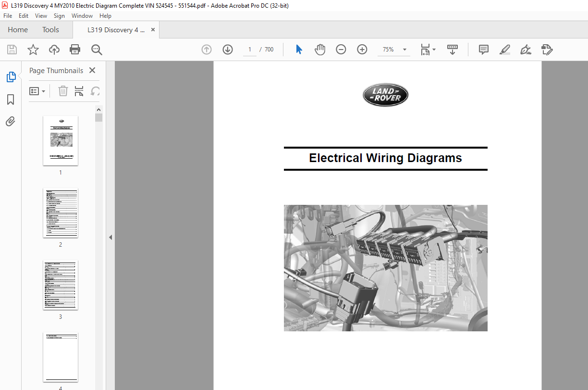
Task: Select page 1 thumbnail
Action: [61, 140]
